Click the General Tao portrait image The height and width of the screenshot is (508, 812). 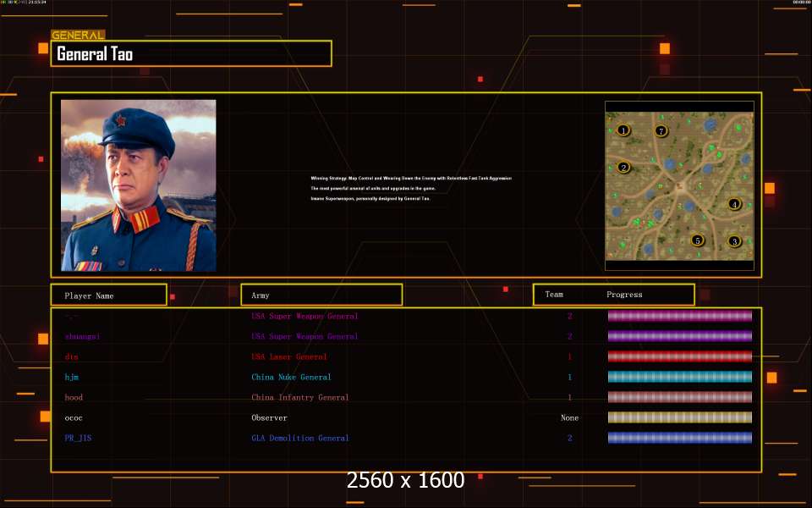point(138,185)
